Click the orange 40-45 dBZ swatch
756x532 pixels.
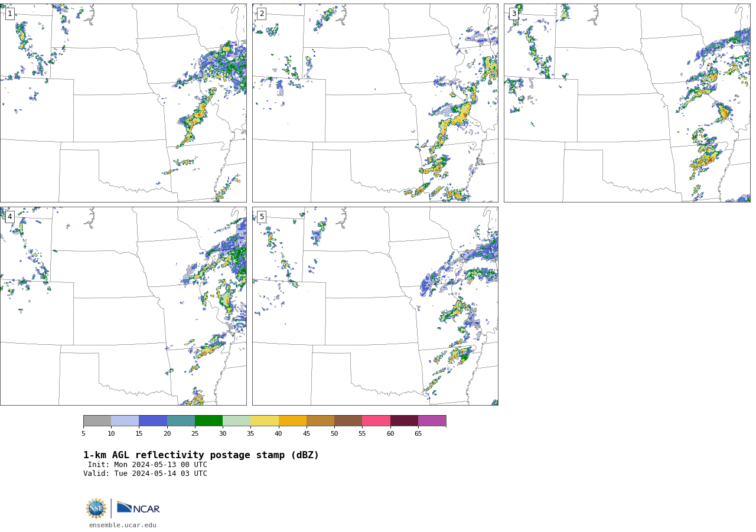point(292,421)
